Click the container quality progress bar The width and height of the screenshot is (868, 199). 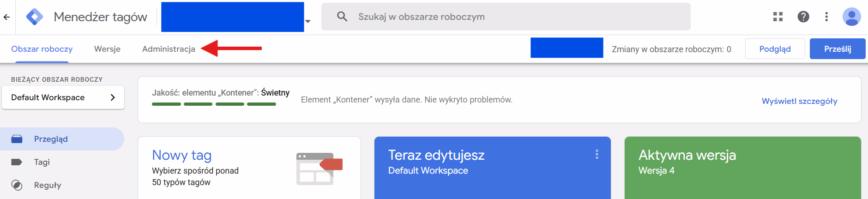pos(214,104)
